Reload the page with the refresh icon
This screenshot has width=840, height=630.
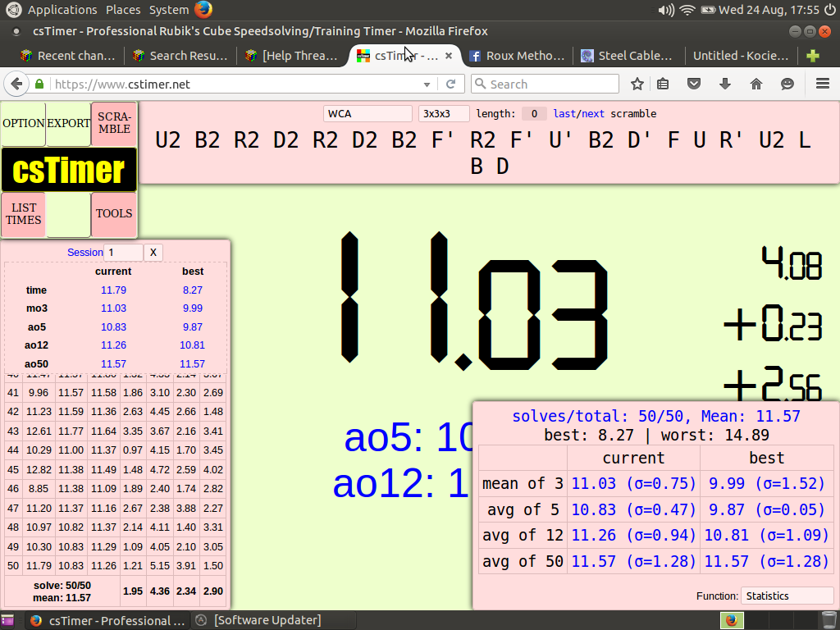[451, 84]
